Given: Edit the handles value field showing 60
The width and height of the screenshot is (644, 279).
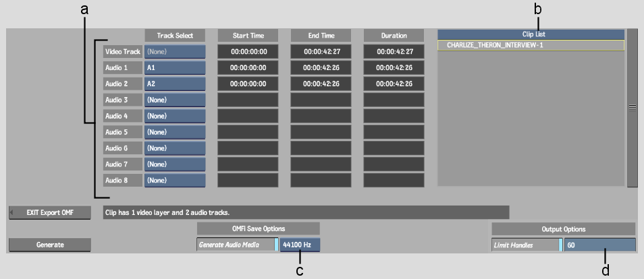Looking at the screenshot, I should [x=599, y=245].
